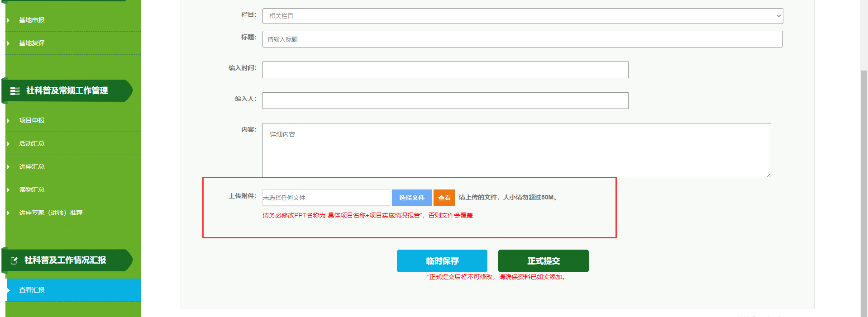Click the arrow icon next to 基地申报

8,20
